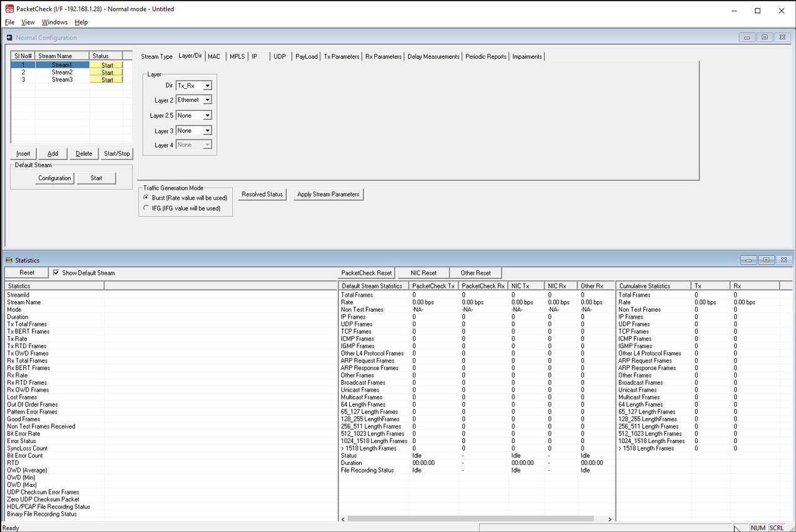Switch to the UDP tab
This screenshot has height=532, width=796.
point(280,56)
